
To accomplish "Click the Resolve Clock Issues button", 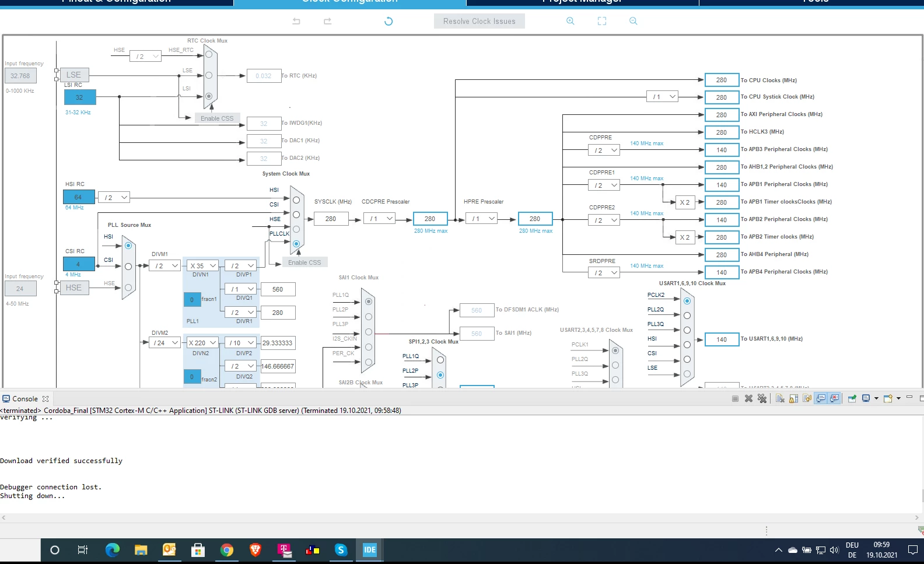I will (x=480, y=21).
